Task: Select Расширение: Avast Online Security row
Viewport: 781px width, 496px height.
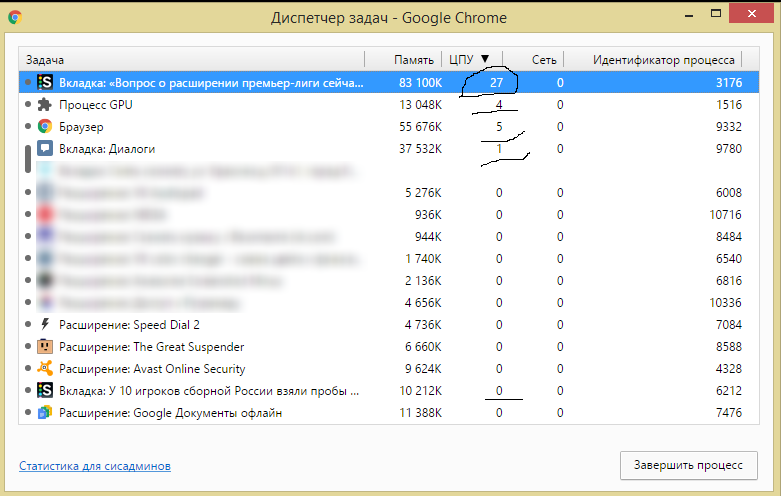Action: click(389, 369)
